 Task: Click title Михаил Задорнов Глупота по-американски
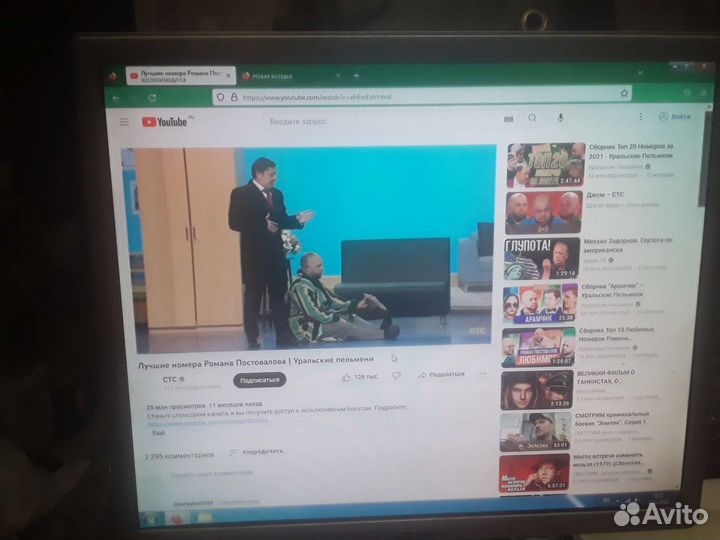pos(628,245)
